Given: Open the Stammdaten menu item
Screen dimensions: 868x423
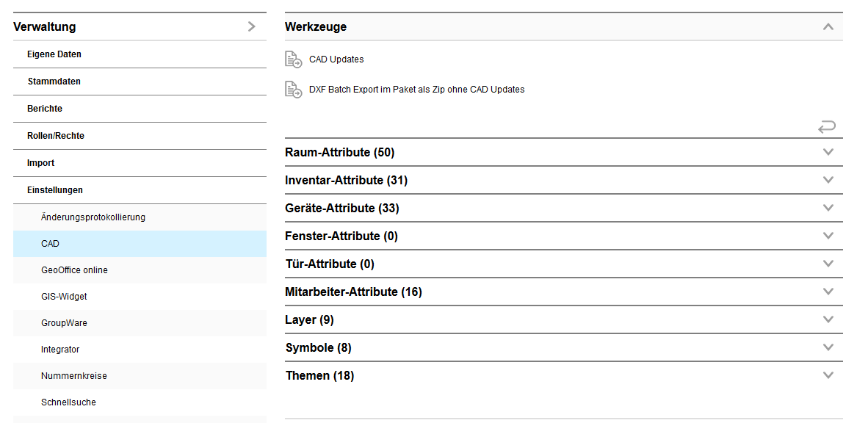Looking at the screenshot, I should coord(54,82).
